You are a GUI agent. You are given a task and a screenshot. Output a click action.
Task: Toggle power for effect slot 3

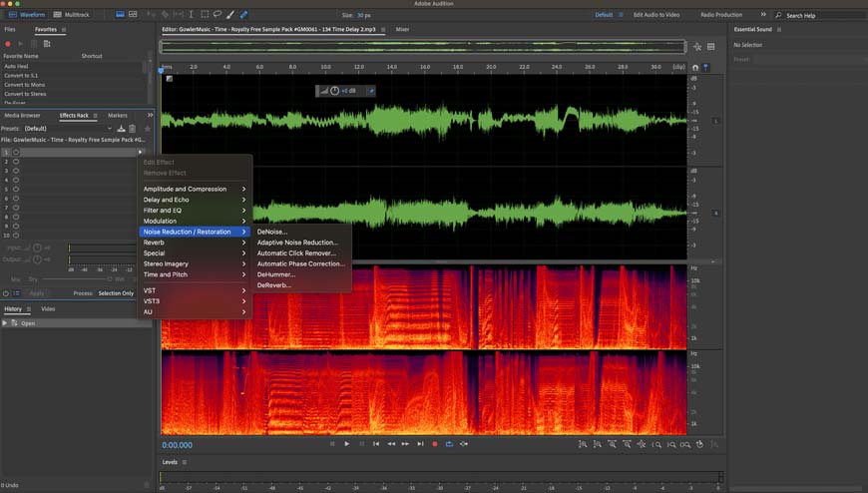point(16,171)
